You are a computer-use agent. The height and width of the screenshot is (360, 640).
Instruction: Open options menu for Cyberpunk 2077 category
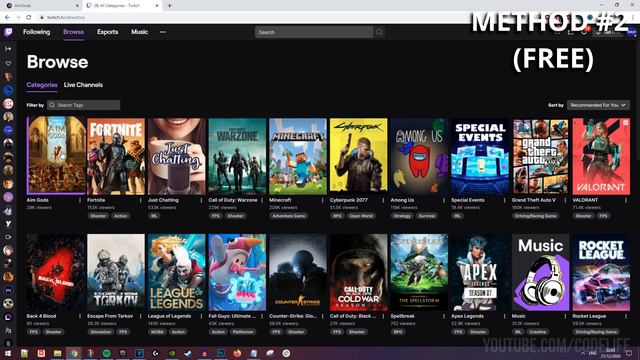click(x=383, y=200)
